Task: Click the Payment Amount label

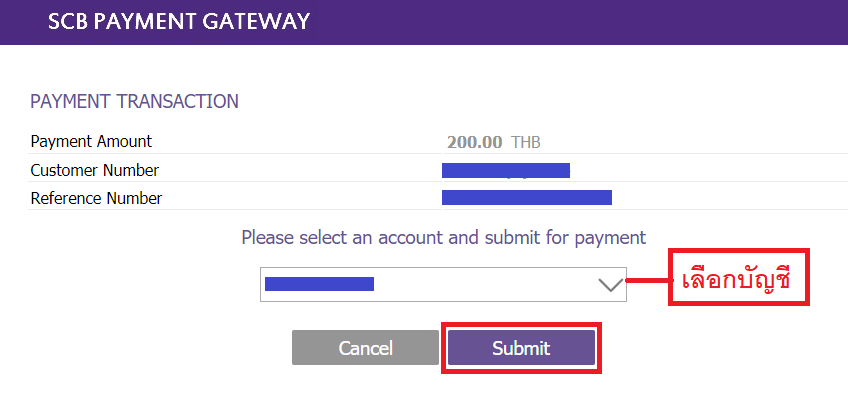Action: pos(91,142)
